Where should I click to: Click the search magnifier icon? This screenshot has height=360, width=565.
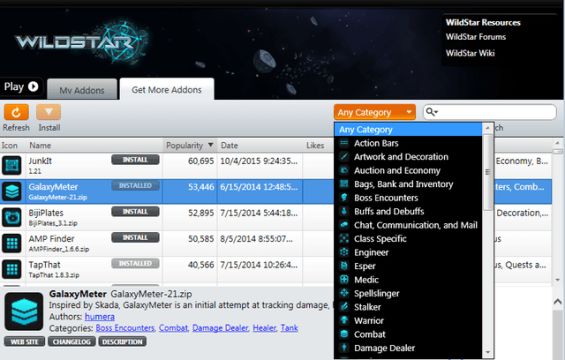pyautogui.click(x=431, y=112)
